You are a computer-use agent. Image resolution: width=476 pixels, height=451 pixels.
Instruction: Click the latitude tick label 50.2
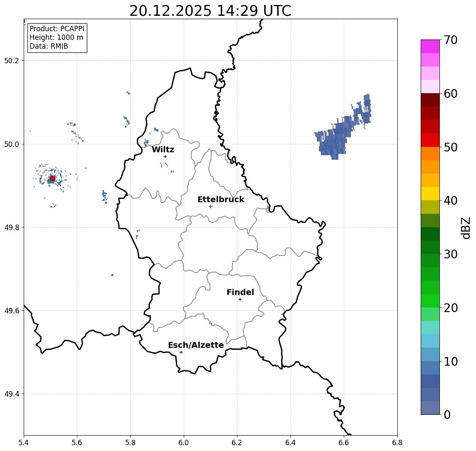pos(12,60)
